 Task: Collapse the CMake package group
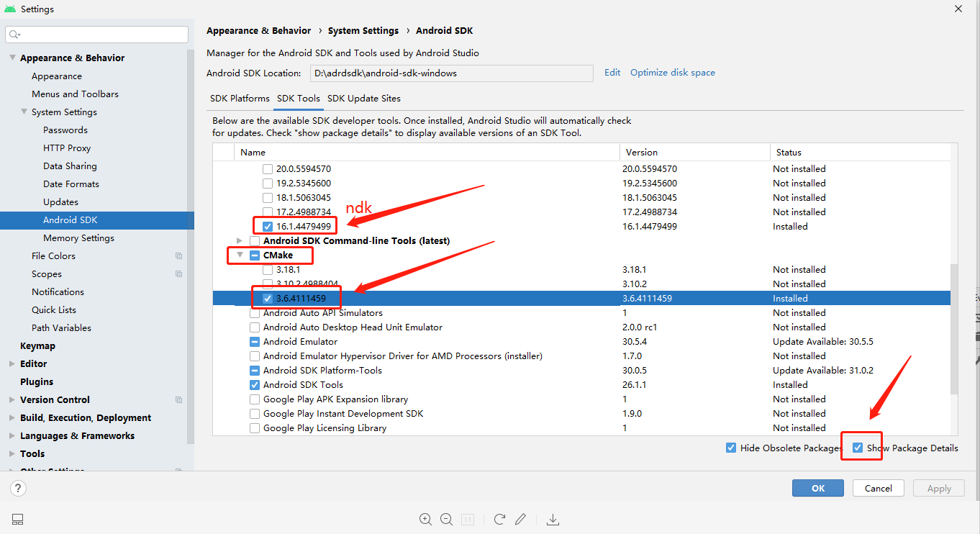(x=240, y=255)
